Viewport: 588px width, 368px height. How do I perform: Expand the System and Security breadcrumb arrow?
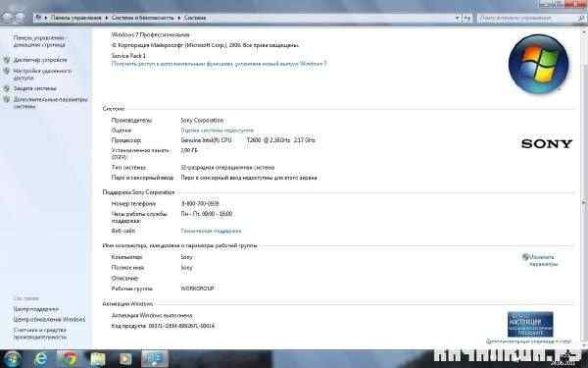pos(179,18)
